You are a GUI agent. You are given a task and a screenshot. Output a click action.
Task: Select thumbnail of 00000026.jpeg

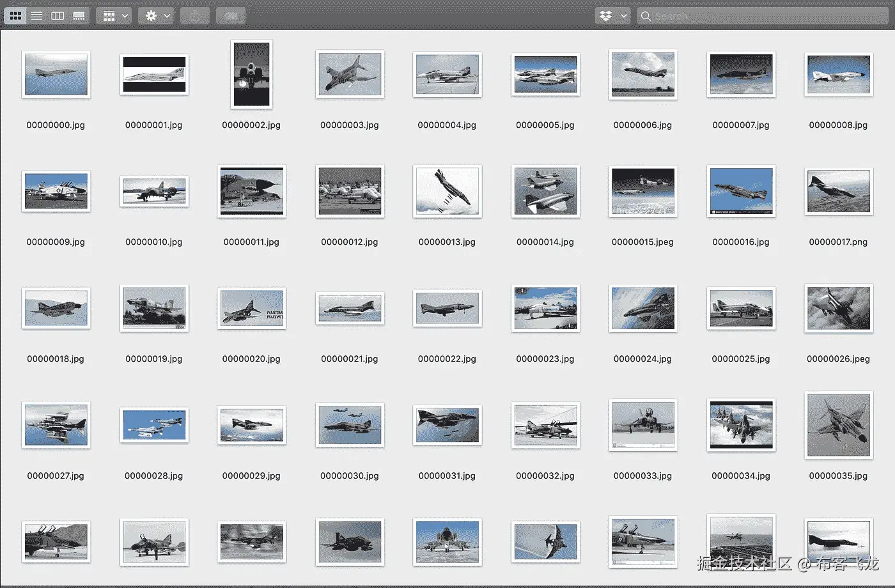[838, 308]
